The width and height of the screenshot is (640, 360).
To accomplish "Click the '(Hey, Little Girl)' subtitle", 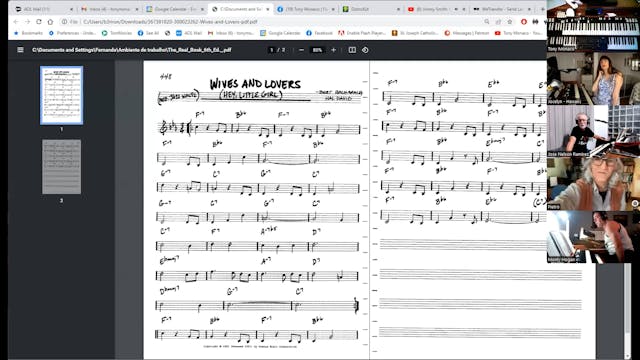I will 251,95.
